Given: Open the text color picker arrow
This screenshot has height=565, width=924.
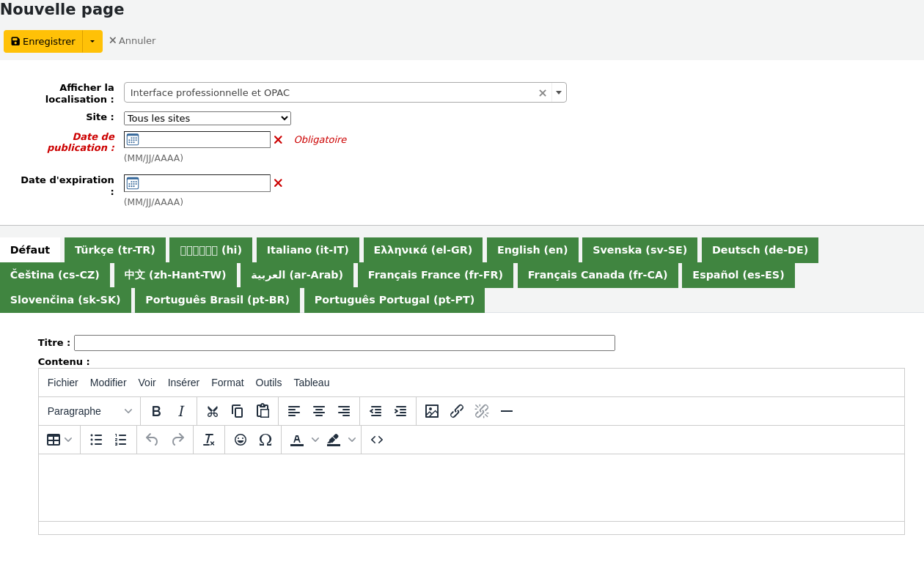Looking at the screenshot, I should tap(315, 440).
